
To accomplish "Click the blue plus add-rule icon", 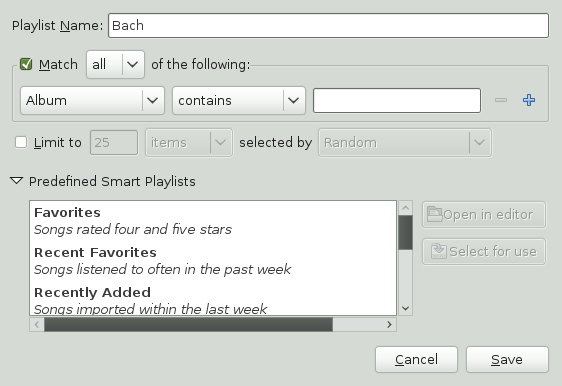I will tap(529, 100).
